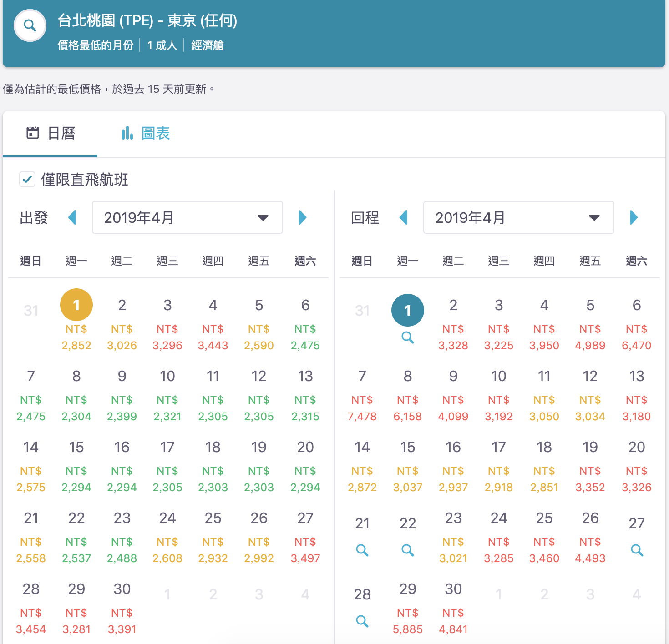
Task: Pick return date 29 priced NT$5,885
Action: (407, 608)
